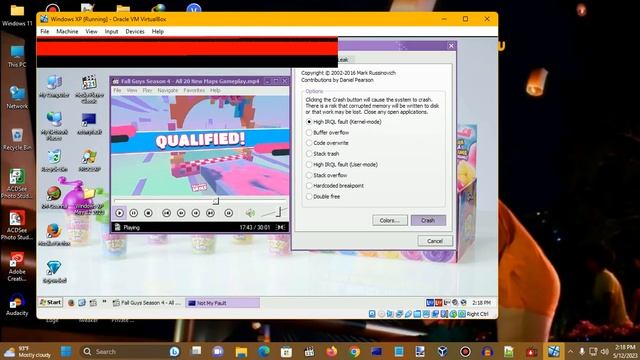Click VirtualBox hard disk activity status icon
The image size is (640, 360).
pyautogui.click(x=372, y=314)
